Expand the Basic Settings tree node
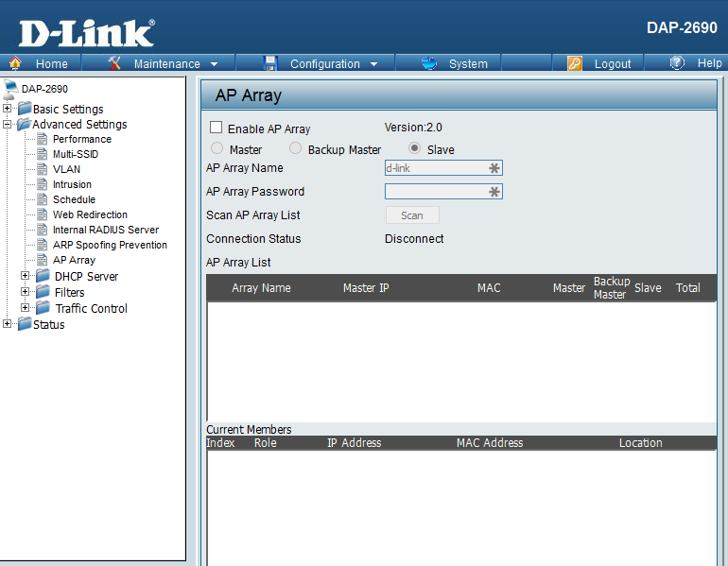The height and width of the screenshot is (566, 728). pyautogui.click(x=7, y=108)
